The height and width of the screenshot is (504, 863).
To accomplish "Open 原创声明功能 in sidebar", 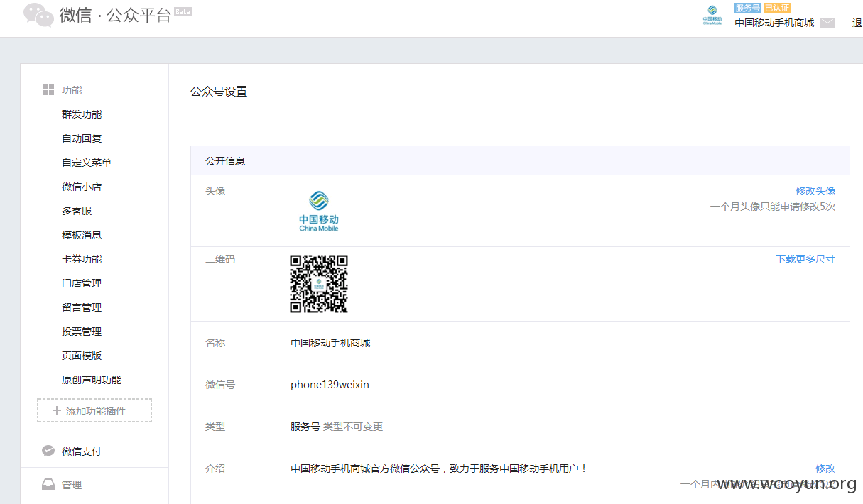I will 92,380.
